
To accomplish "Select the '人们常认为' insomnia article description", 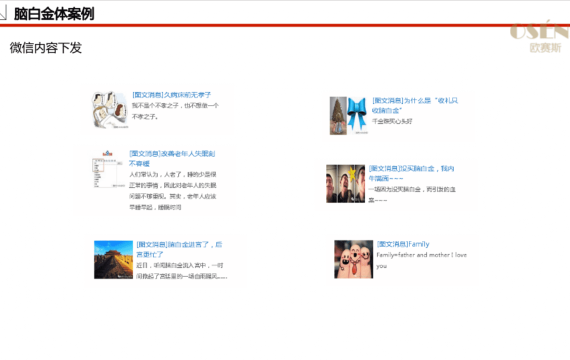I will pyautogui.click(x=173, y=191).
